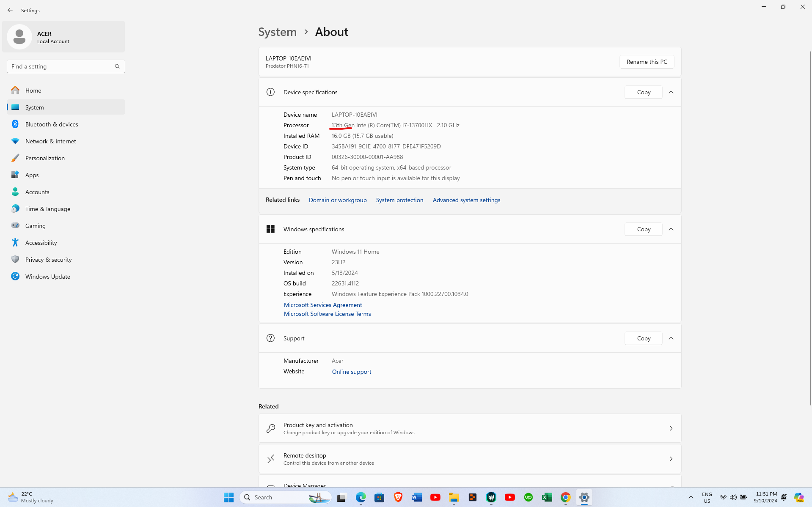Click the Support question mark icon

270,338
